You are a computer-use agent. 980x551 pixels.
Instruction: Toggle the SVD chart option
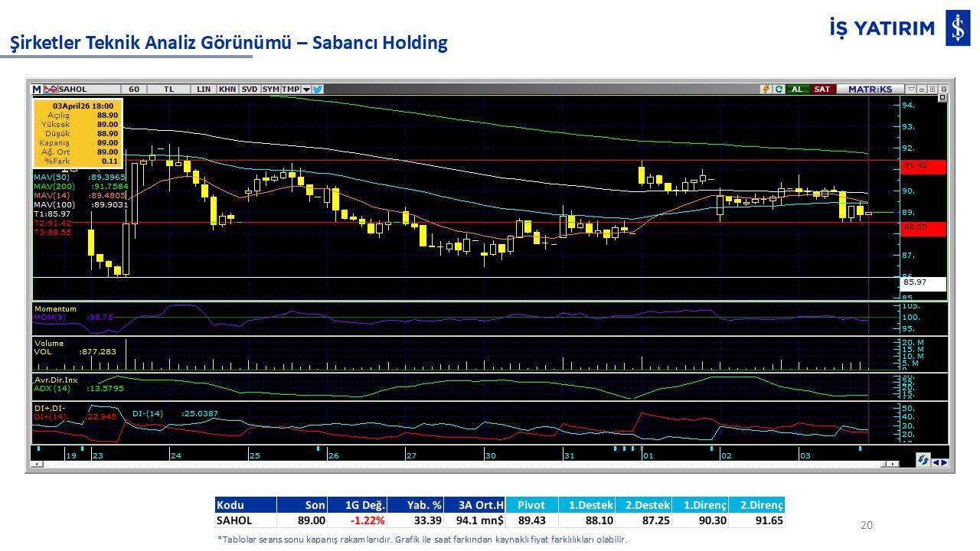(x=250, y=90)
